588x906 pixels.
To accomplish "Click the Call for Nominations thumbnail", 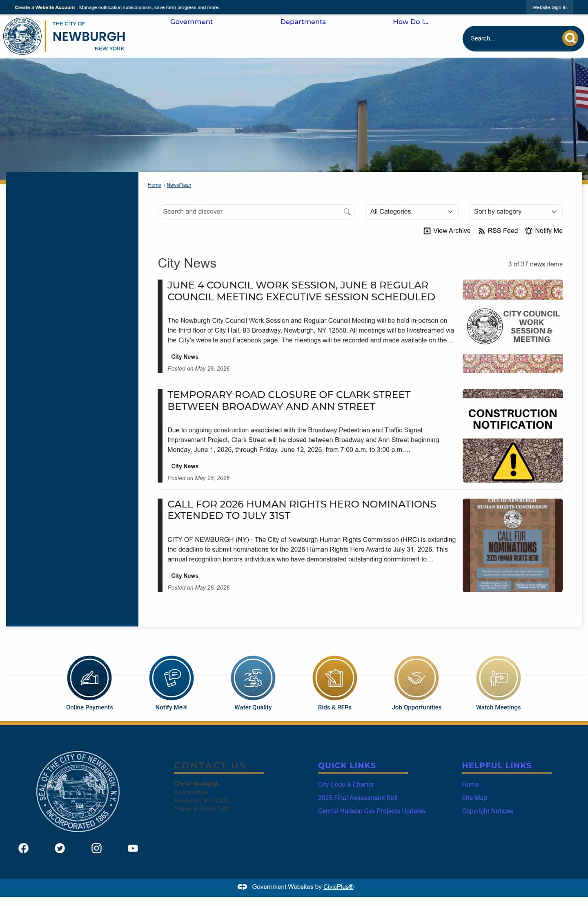I will pyautogui.click(x=512, y=545).
